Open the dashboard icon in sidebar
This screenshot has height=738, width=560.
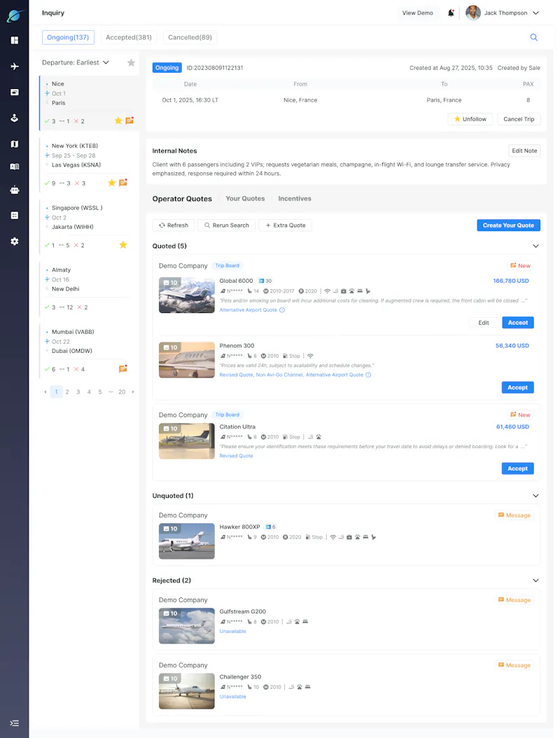(x=15, y=41)
